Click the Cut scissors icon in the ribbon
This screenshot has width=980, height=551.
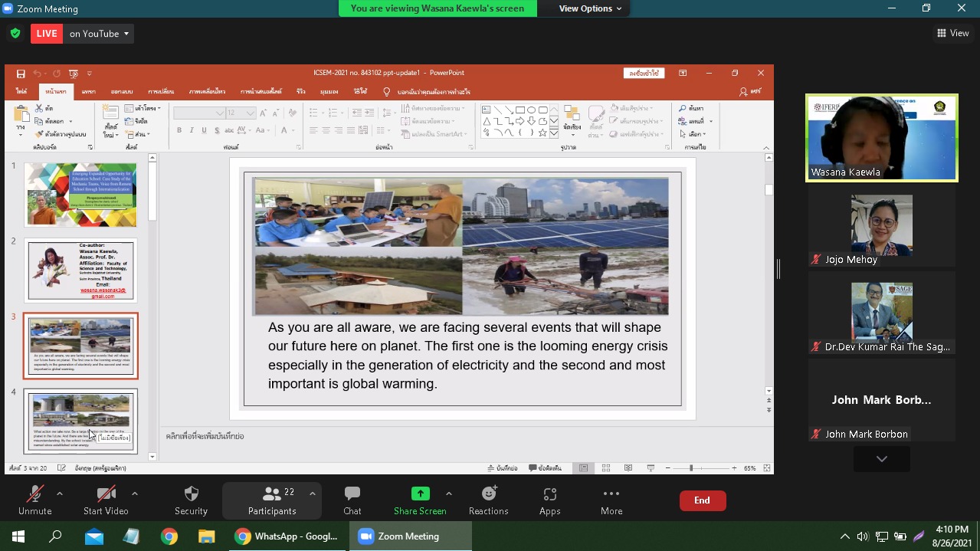[x=39, y=109]
